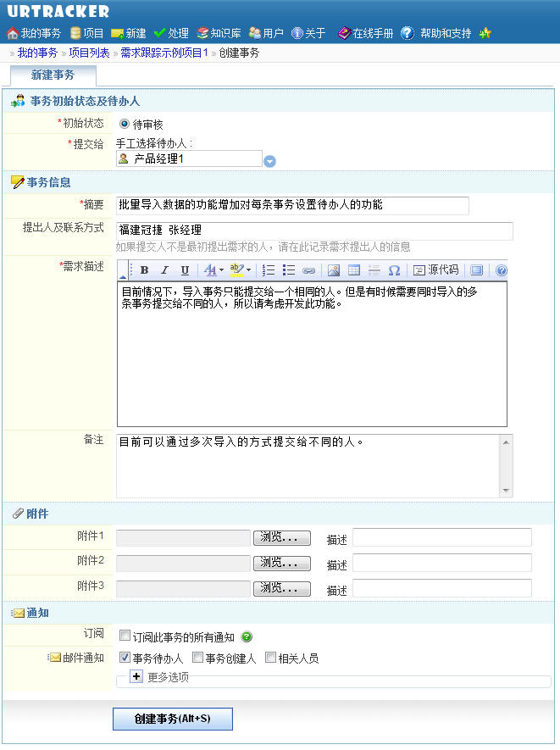The width and height of the screenshot is (560, 750).
Task: Click 附件2 description field
Action: (442, 563)
